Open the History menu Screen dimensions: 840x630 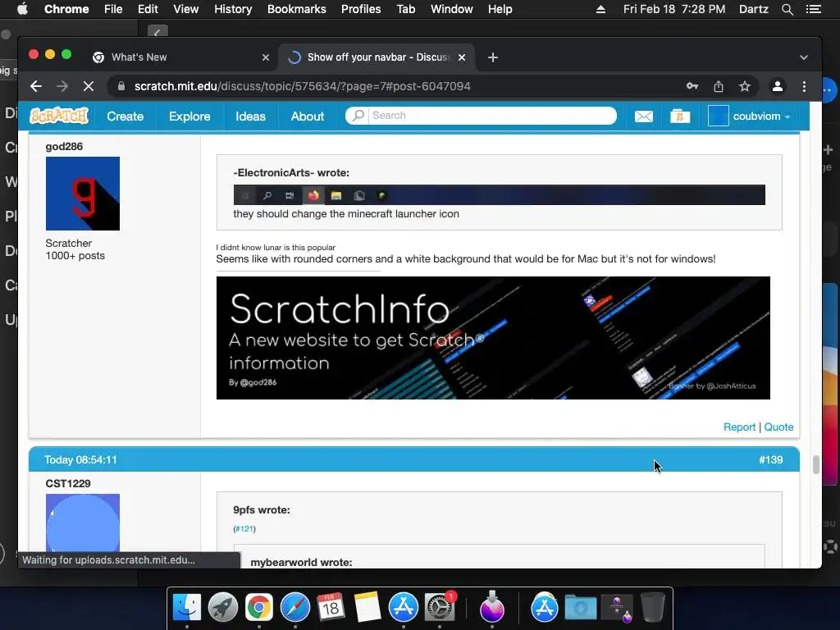point(232,9)
